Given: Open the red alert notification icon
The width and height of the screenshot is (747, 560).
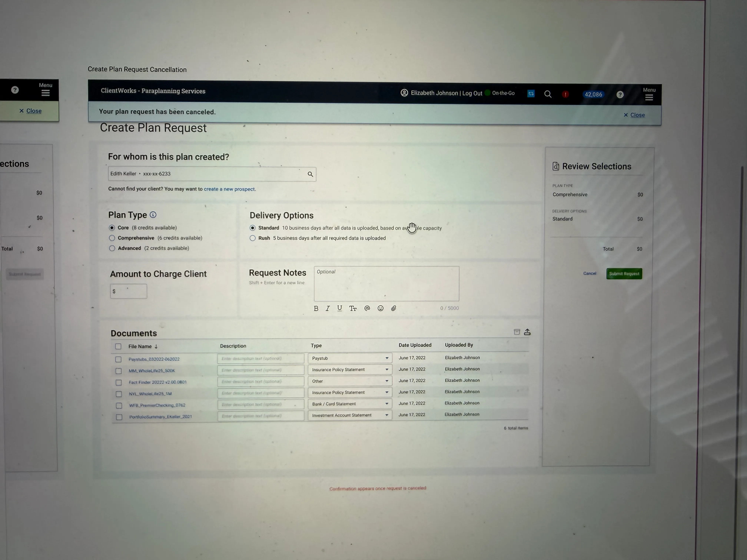Looking at the screenshot, I should click(x=565, y=94).
